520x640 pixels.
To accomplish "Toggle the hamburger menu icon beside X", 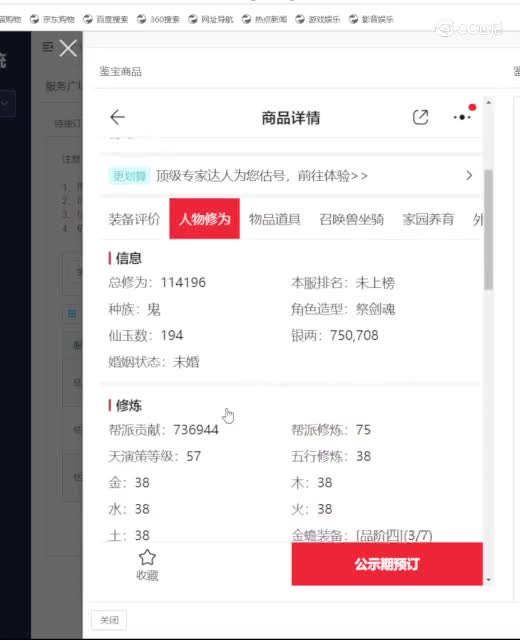I will click(48, 47).
